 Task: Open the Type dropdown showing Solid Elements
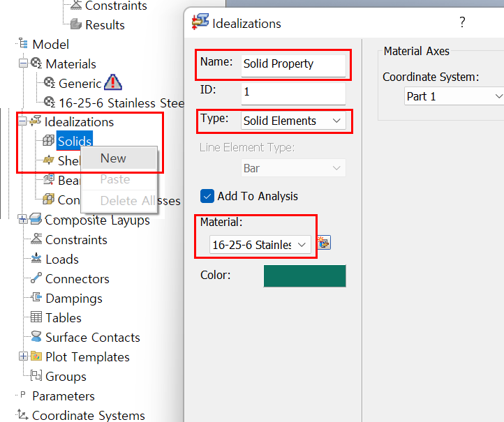pos(293,121)
